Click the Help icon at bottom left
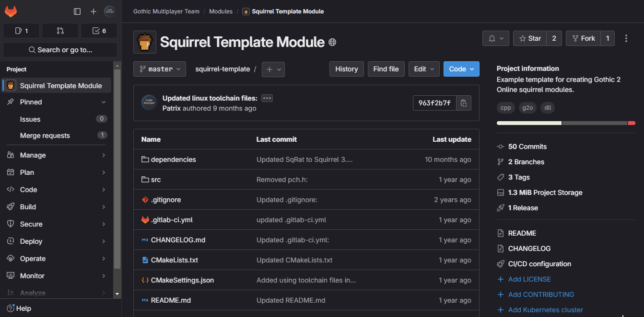 (x=11, y=308)
